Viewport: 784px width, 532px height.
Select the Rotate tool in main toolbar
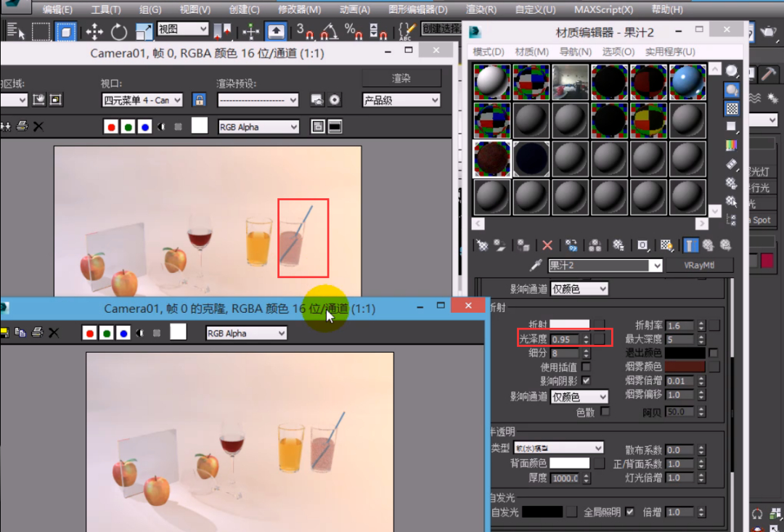click(119, 31)
